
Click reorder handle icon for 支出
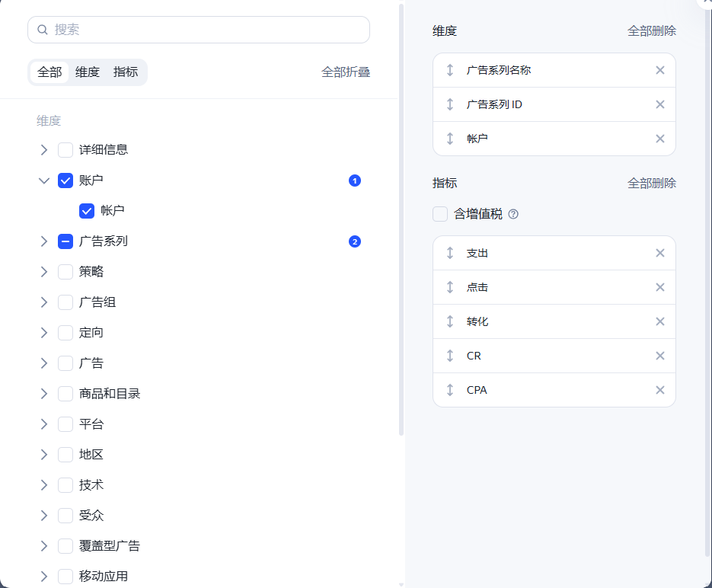[450, 253]
